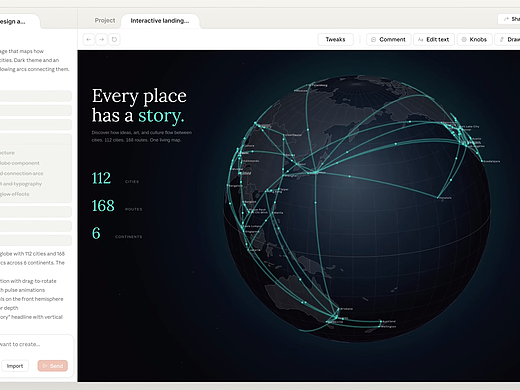Switch to the Project tab
520x390 pixels.
105,20
